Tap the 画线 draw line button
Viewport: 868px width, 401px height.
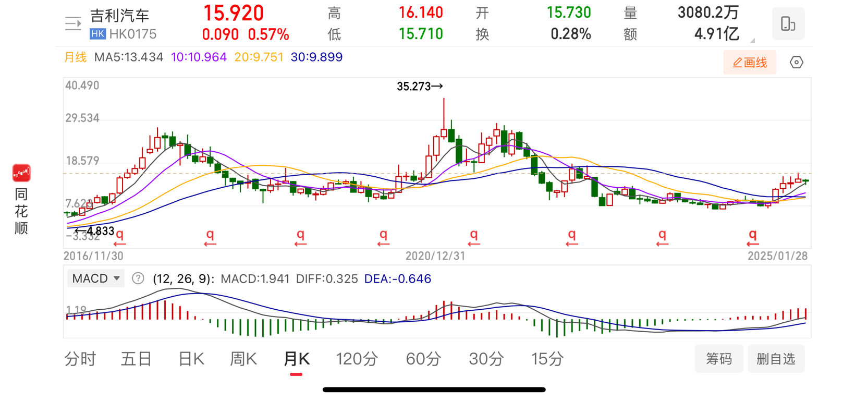click(750, 63)
